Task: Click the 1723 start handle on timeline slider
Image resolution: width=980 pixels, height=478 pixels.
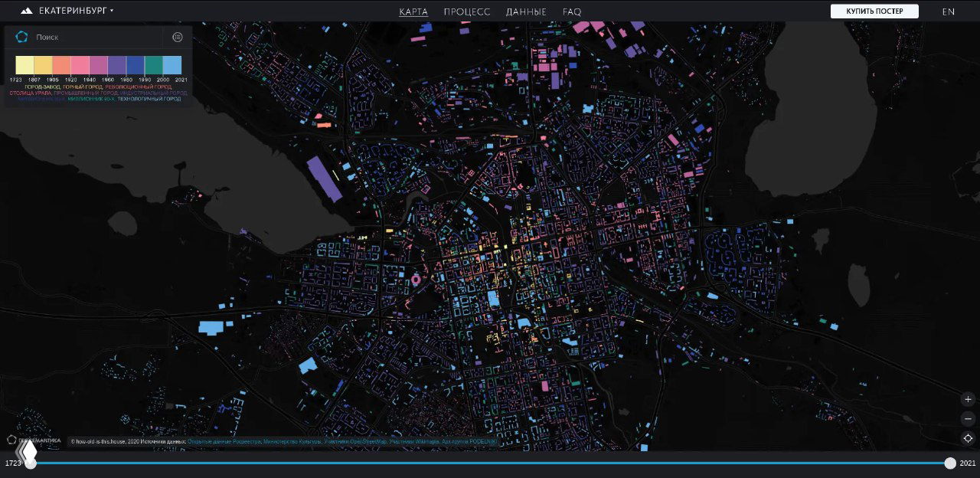Action: coord(31,463)
